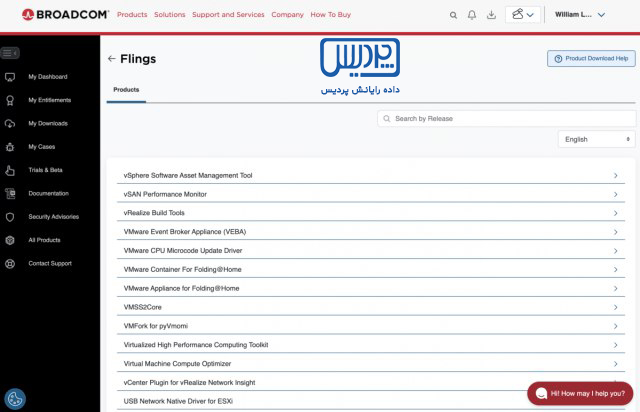Click the All Products cube icon
This screenshot has width=640, height=412.
(10, 241)
